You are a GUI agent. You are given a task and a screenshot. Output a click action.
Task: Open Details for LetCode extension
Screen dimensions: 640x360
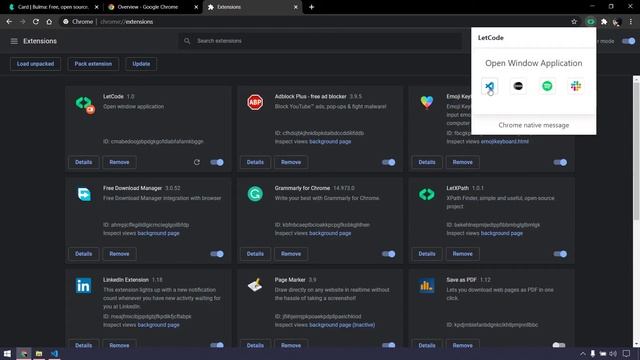pos(84,162)
